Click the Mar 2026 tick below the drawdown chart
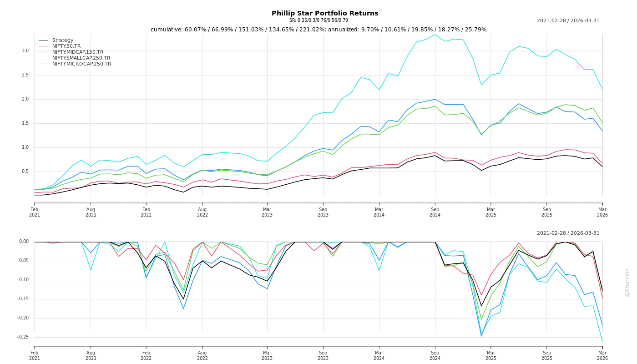Screen dimensions: 637x364 click(x=602, y=355)
